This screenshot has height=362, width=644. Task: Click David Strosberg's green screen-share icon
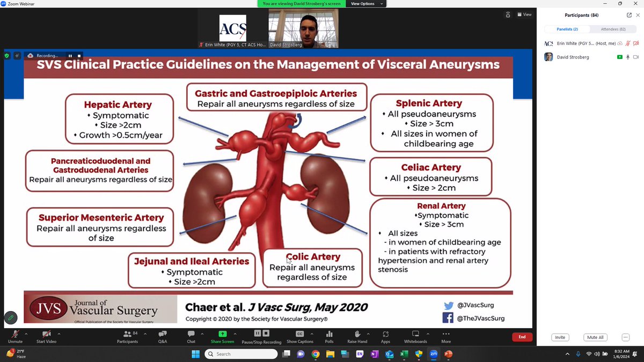coord(619,57)
